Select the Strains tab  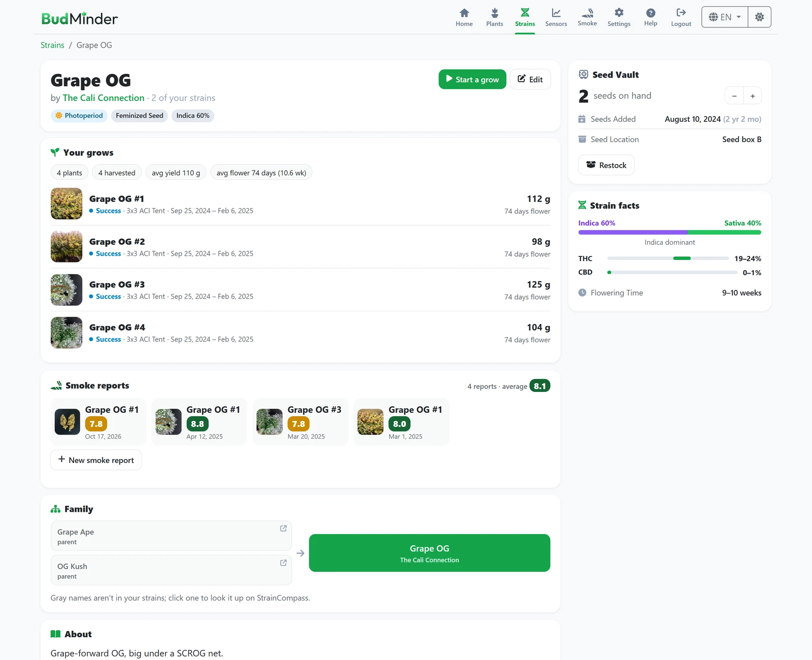525,17
